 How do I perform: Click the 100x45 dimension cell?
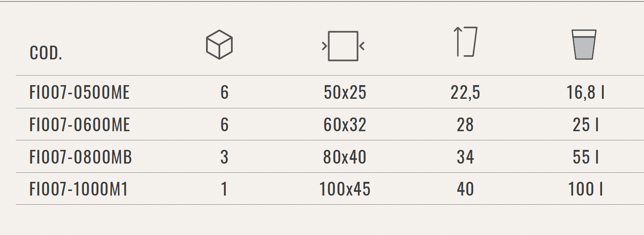click(345, 189)
